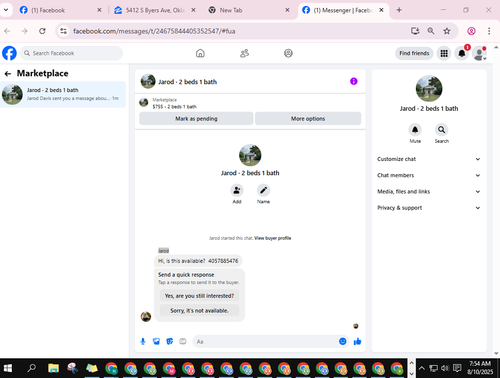Open a new browser tab
The image size is (500, 378).
(x=399, y=10)
